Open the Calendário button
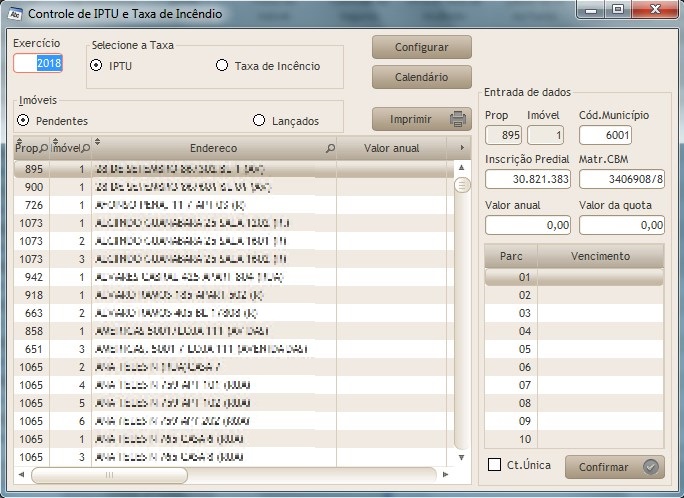The height and width of the screenshot is (498, 684). [420, 77]
